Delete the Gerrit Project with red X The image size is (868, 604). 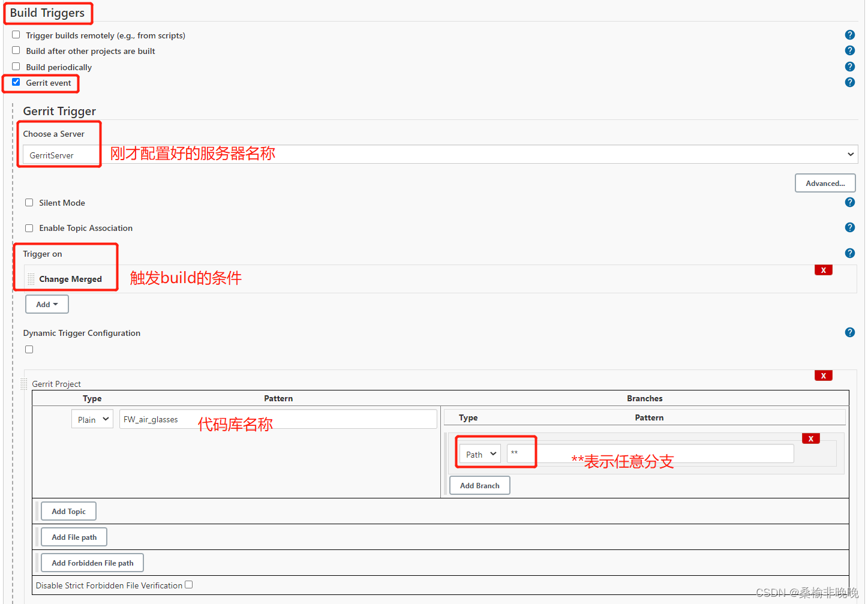[823, 375]
